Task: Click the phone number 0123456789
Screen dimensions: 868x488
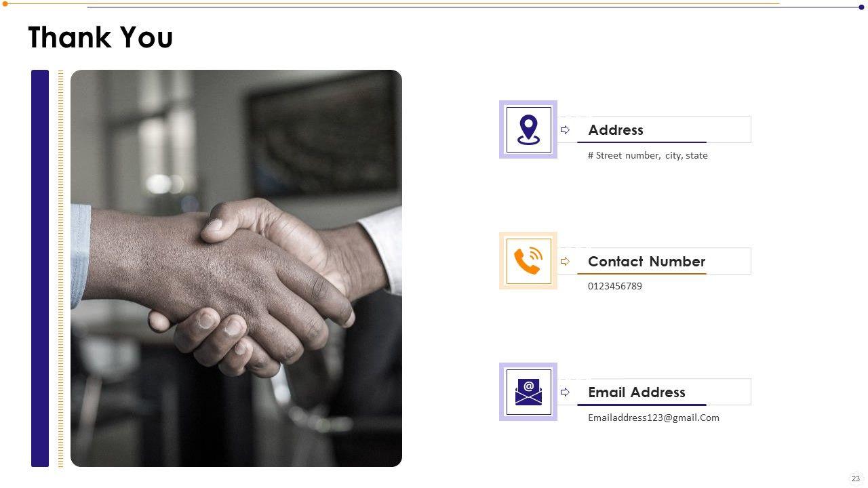Action: tap(615, 286)
